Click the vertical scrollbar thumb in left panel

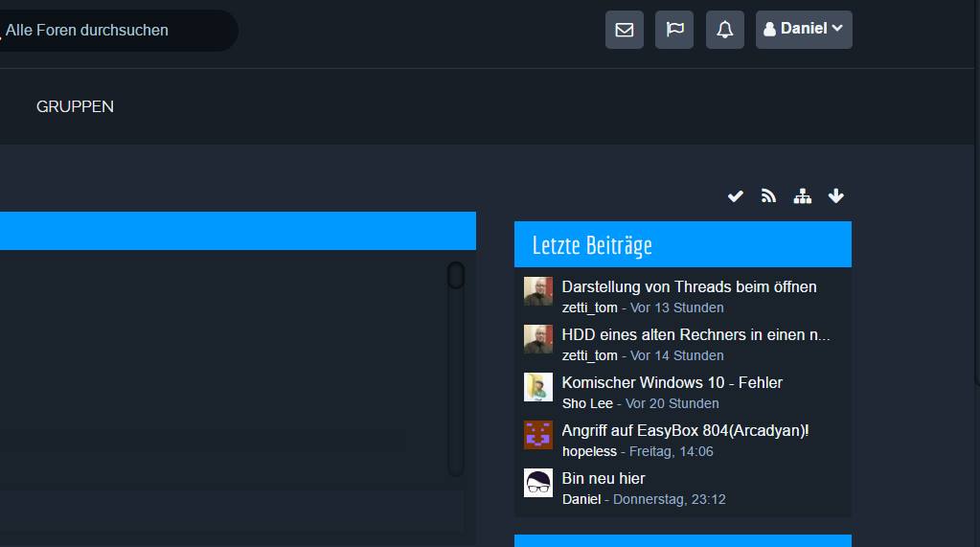[x=456, y=276]
